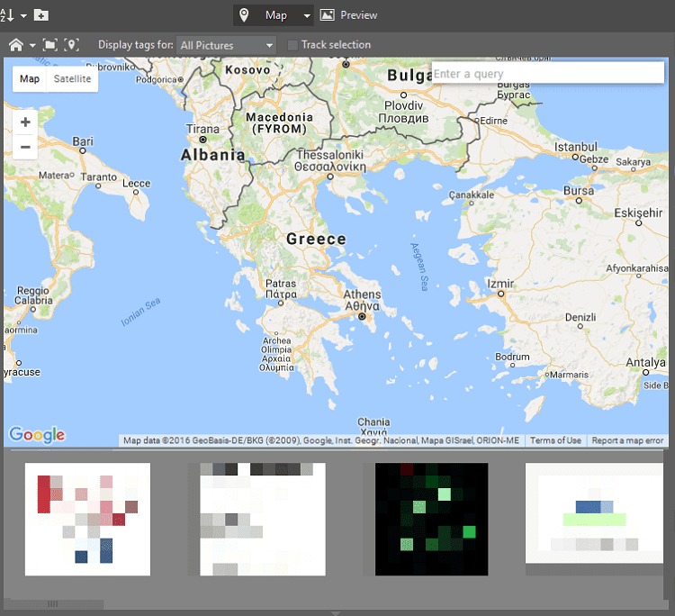Viewport: 675px width, 616px height.
Task: Click the Istanbul city label
Action: point(575,147)
